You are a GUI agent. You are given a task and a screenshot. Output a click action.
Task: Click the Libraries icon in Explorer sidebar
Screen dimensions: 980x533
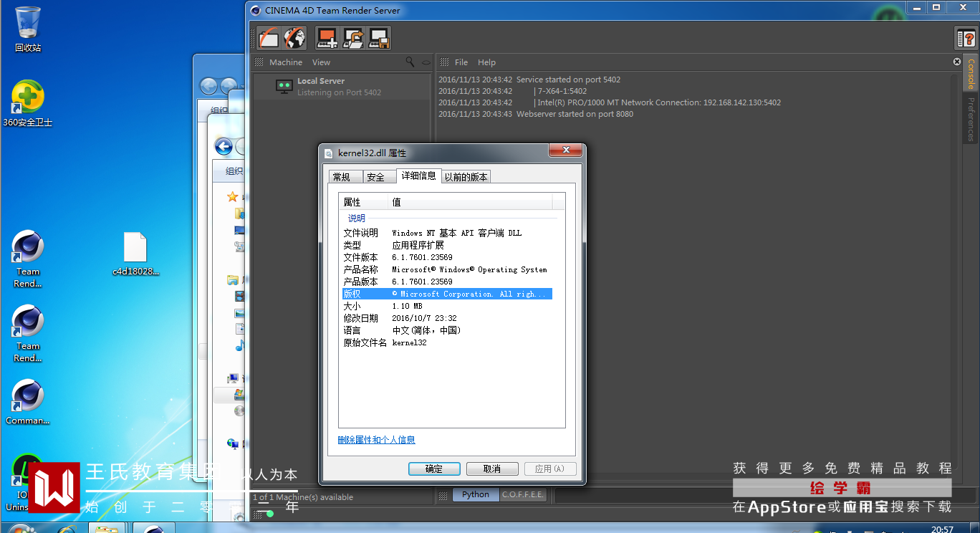232,280
